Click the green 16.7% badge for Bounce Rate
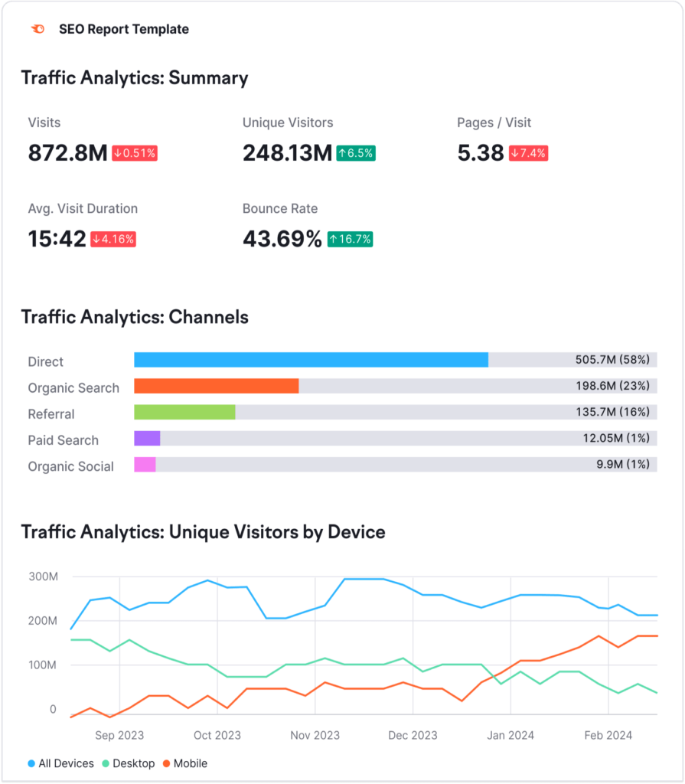Image resolution: width=685 pixels, height=784 pixels. pyautogui.click(x=349, y=238)
